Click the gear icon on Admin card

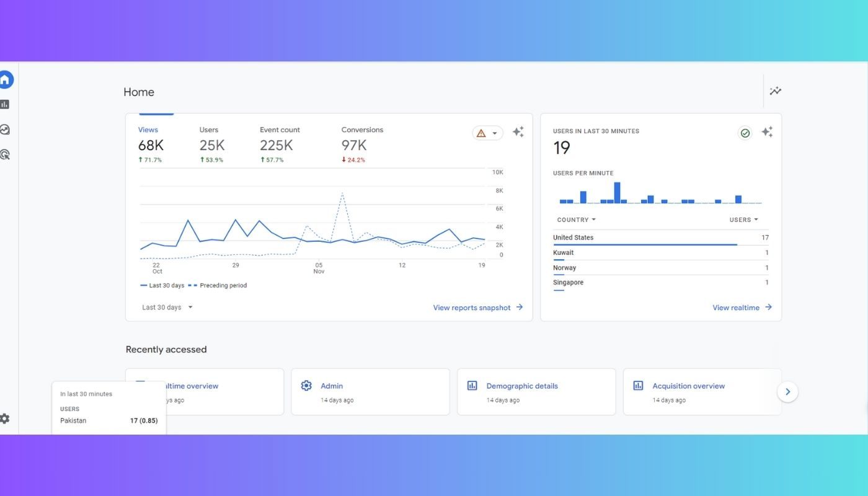[306, 386]
